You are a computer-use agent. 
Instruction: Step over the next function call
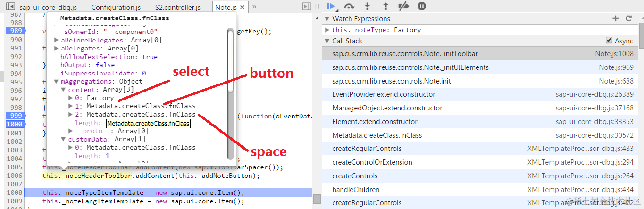[349, 6]
